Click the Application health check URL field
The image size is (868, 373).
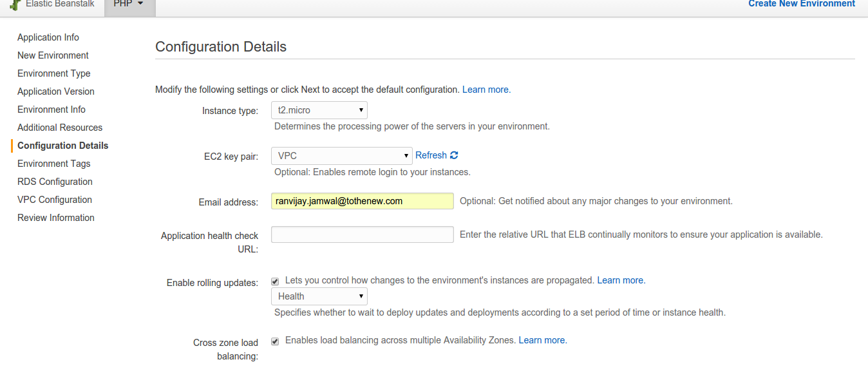coord(363,234)
